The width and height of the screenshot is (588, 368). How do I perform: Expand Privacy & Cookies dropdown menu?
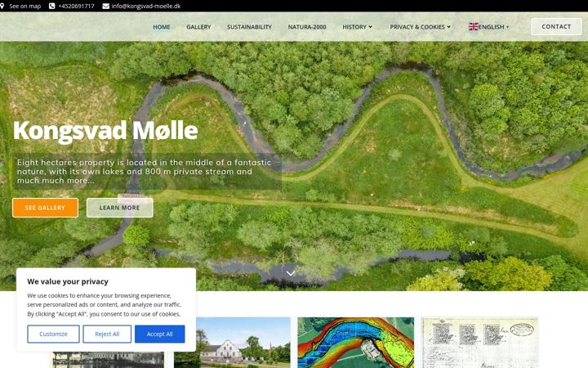[x=420, y=27]
